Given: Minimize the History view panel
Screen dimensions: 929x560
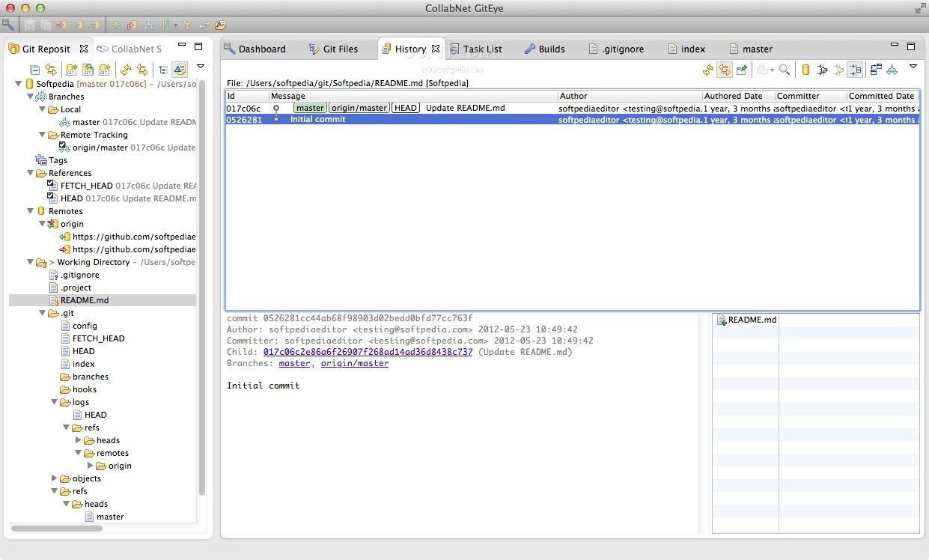Looking at the screenshot, I should 894,46.
